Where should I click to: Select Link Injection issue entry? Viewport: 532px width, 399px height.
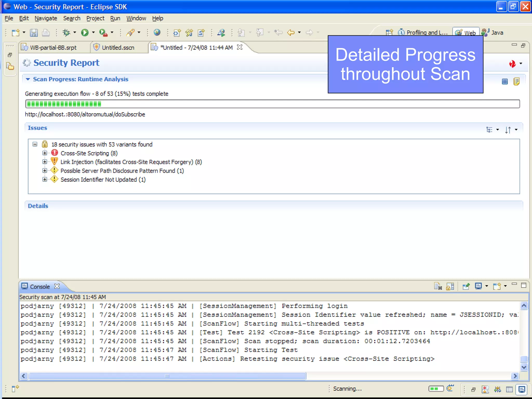click(131, 162)
